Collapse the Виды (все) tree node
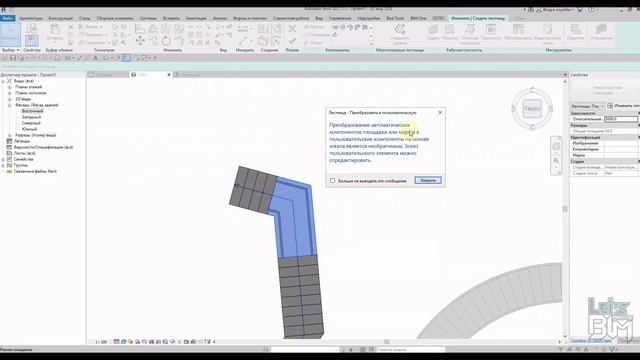Viewport: 640px width, 360px height. pos(3,81)
